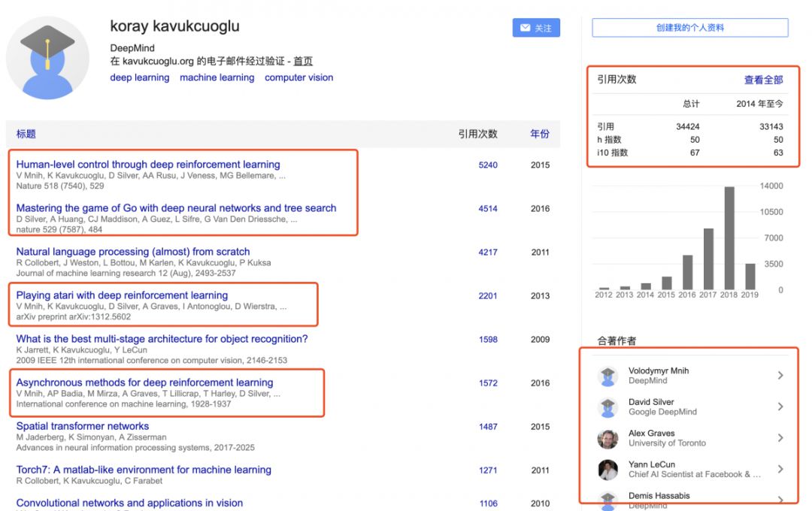The width and height of the screenshot is (812, 511).
Task: Open the chevron beside Alex Graves
Action: click(x=780, y=438)
